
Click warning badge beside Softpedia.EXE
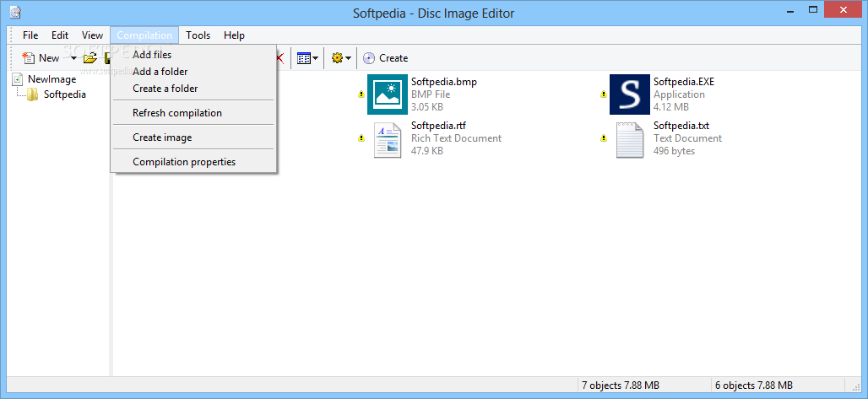click(604, 94)
